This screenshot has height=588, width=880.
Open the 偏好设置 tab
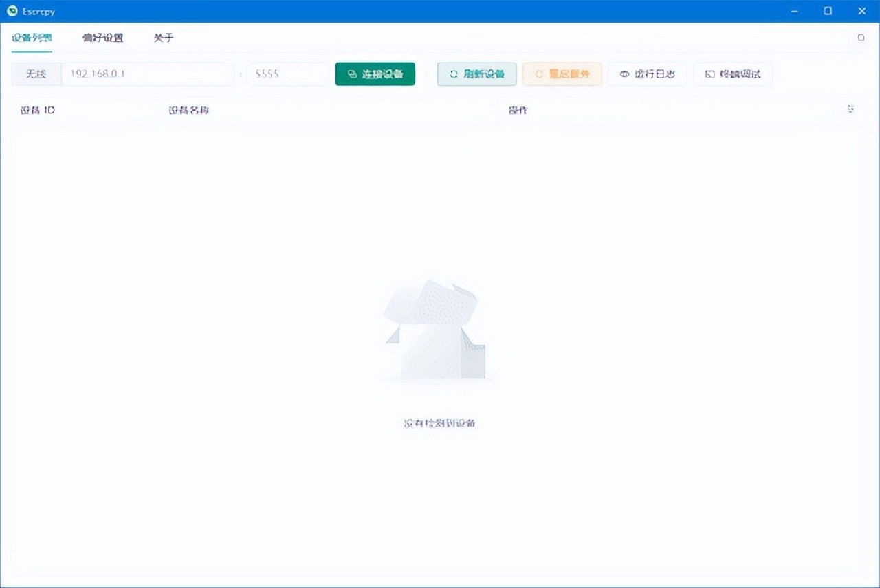102,38
